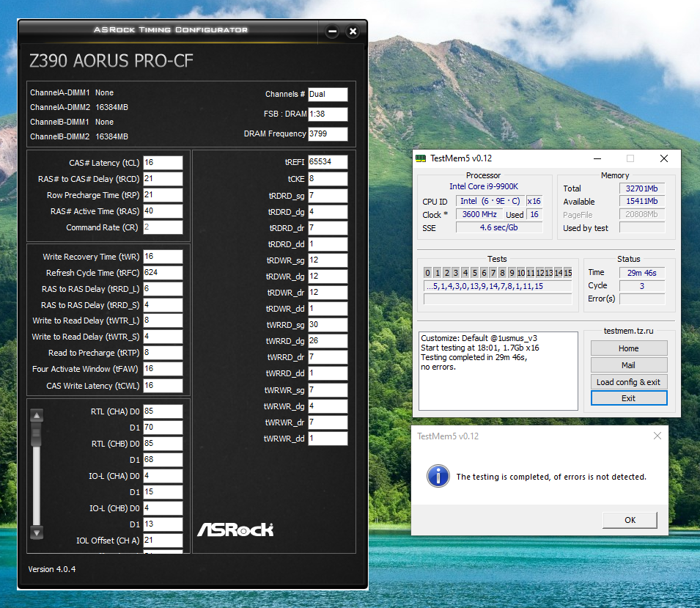
Task: Click the tWTR_L value field
Action: click(163, 321)
